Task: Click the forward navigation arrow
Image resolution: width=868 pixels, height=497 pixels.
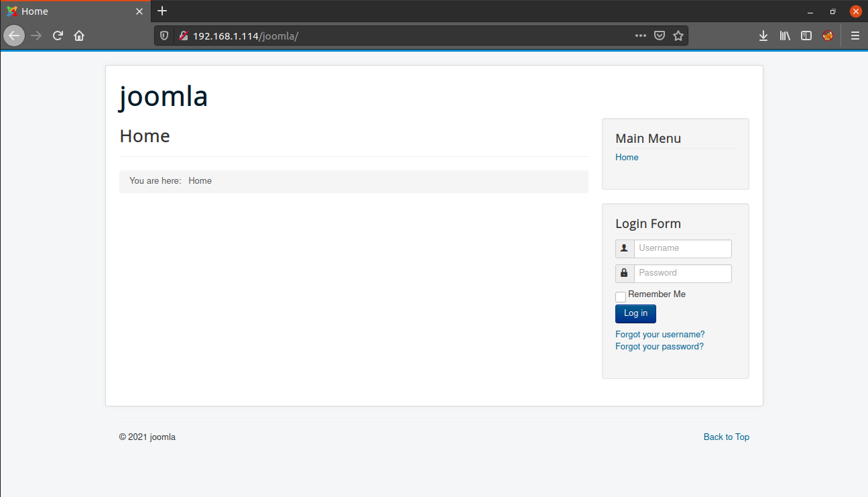Action: click(36, 36)
